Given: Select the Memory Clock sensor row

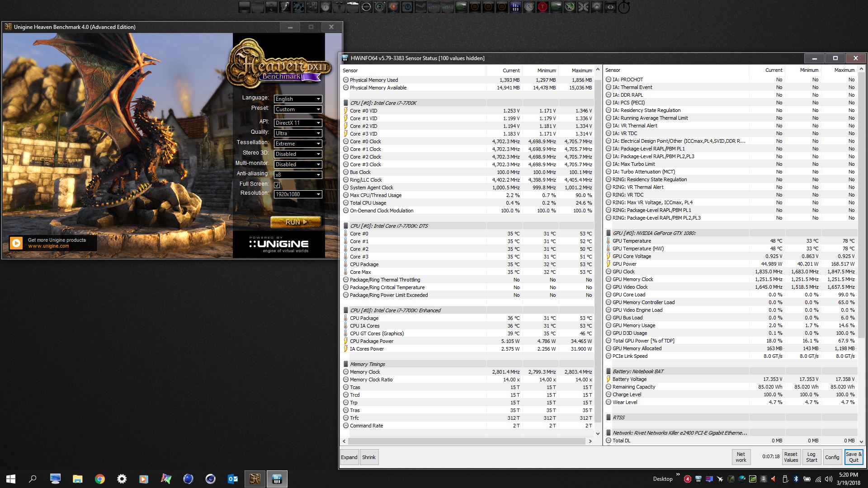Looking at the screenshot, I should pyautogui.click(x=468, y=372).
